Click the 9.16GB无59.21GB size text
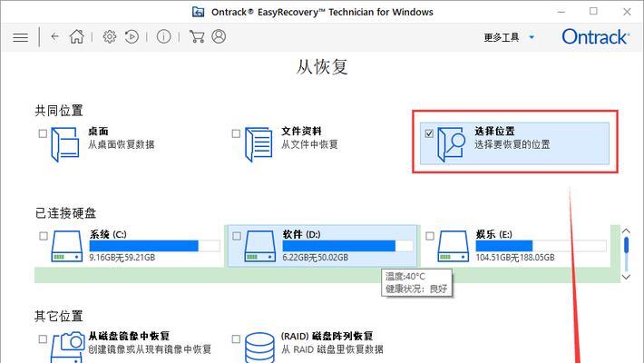 (x=122, y=258)
